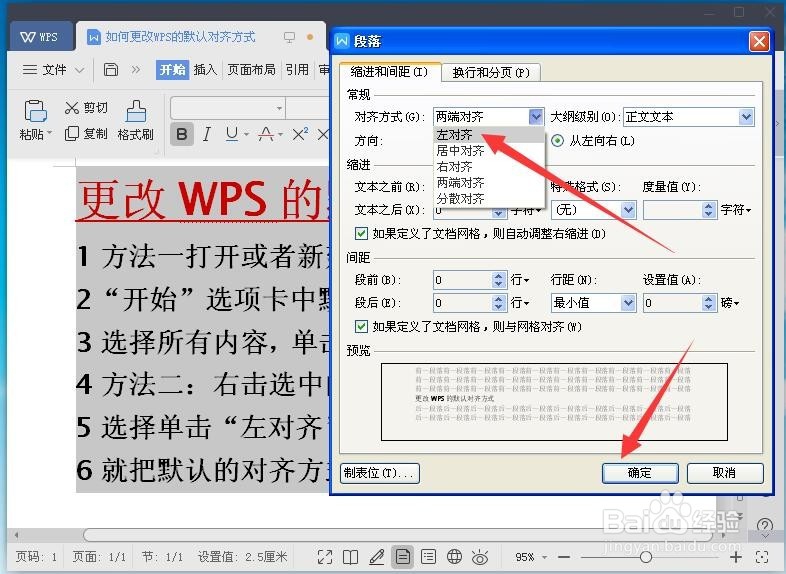Screen dimensions: 786x574
Task: Select the 开始 ribbon tab
Action: [x=172, y=70]
